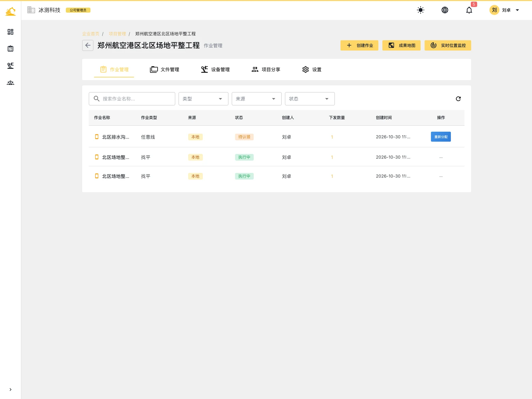Screen dimensions: 532x399
Task: Open the 状态 filter dropdown
Action: (310, 99)
